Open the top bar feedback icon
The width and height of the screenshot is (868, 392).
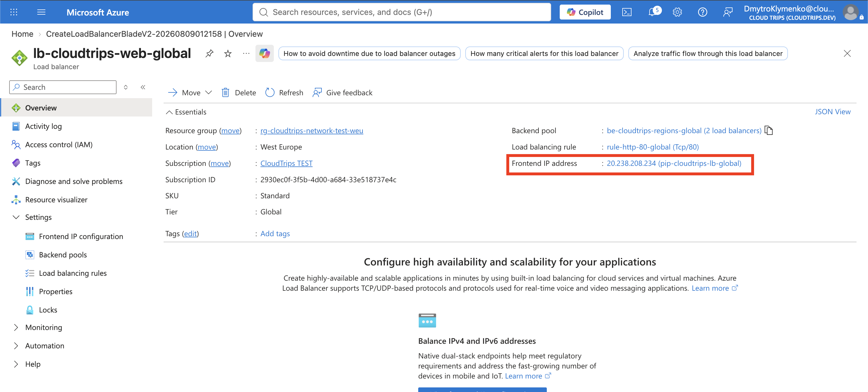click(728, 12)
